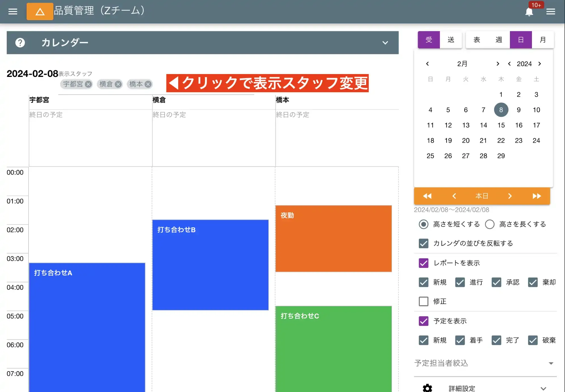The width and height of the screenshot is (565, 392).
Task: Open the top-right hamburger menu
Action: 550,12
